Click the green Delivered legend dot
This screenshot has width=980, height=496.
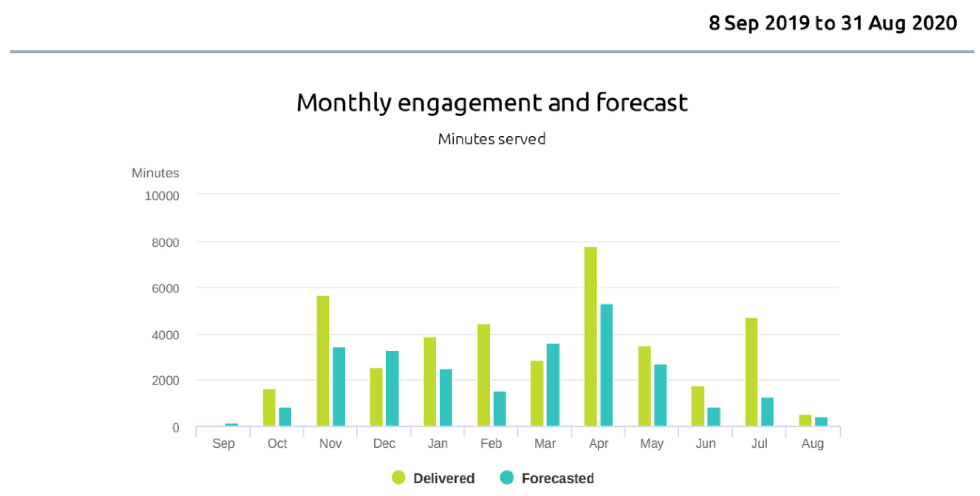(x=398, y=478)
